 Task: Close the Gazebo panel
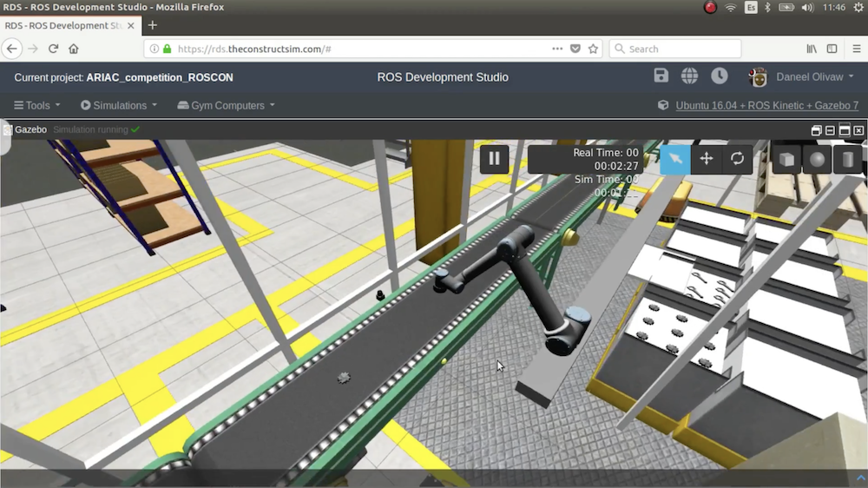[x=858, y=131]
